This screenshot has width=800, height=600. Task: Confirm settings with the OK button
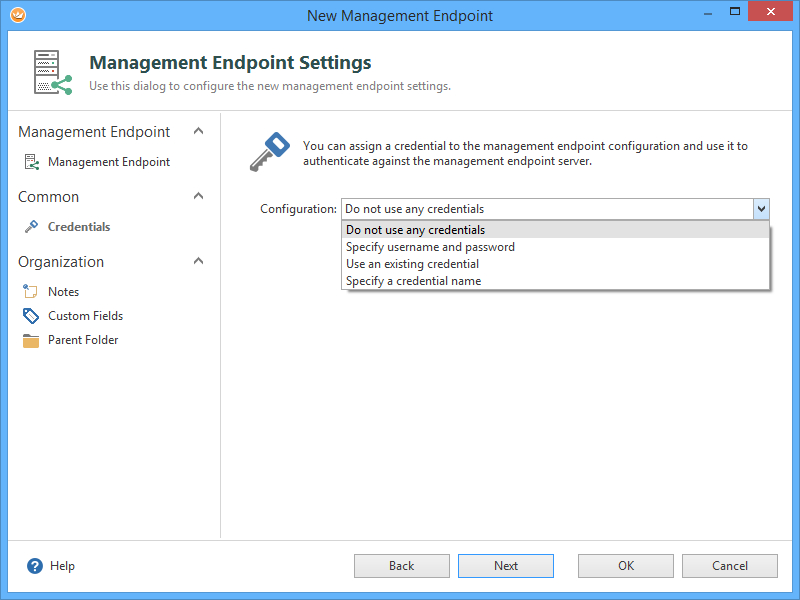coord(625,566)
